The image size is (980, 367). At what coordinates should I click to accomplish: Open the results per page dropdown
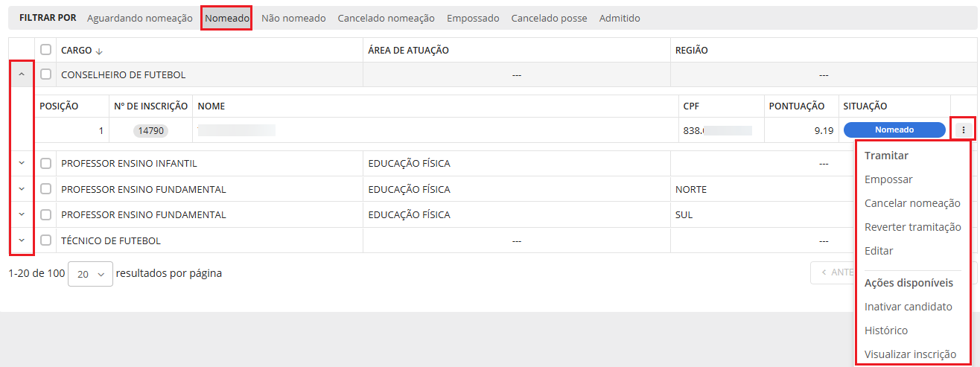(90, 274)
